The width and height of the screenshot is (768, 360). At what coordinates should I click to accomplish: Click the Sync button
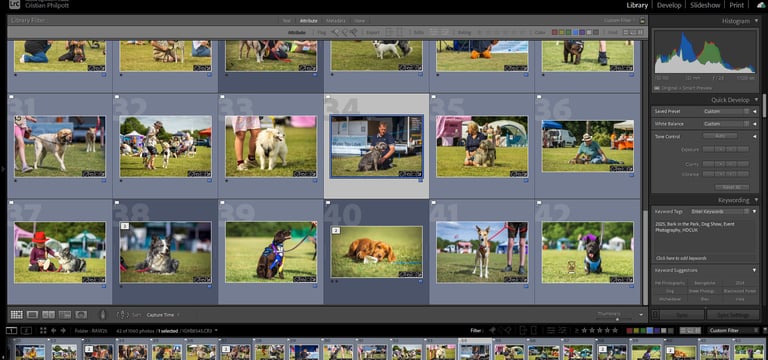coord(681,315)
